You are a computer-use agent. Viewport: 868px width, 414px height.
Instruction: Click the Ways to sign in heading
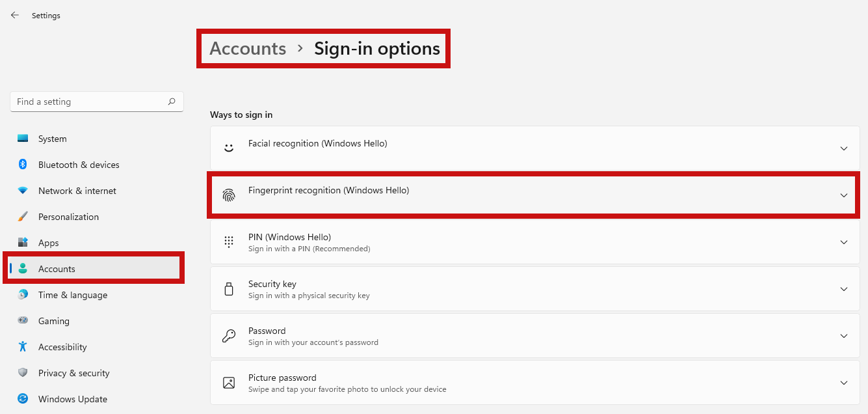click(x=241, y=115)
